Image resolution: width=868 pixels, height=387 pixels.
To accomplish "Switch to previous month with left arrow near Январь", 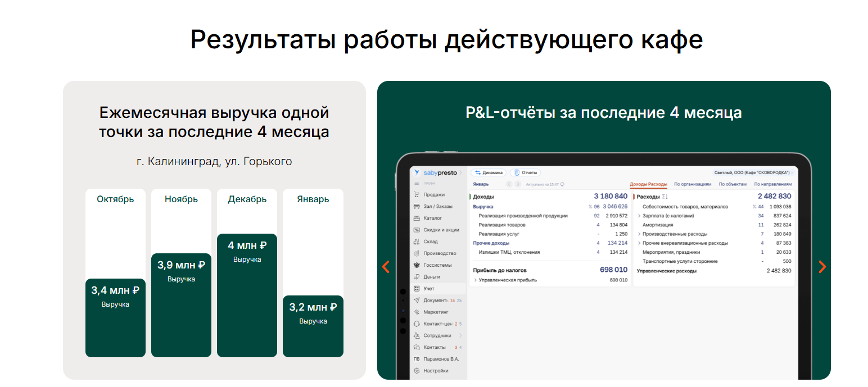I will coord(509,184).
